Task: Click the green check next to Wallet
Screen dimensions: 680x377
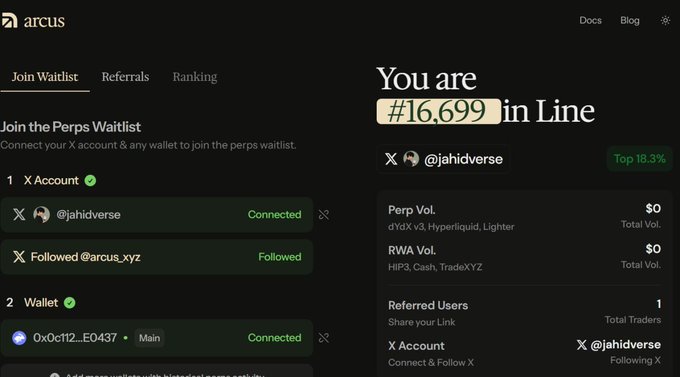Action: [69, 303]
